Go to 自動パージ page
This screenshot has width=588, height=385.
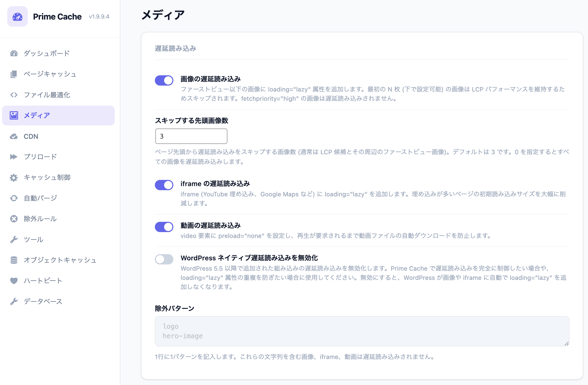point(58,198)
